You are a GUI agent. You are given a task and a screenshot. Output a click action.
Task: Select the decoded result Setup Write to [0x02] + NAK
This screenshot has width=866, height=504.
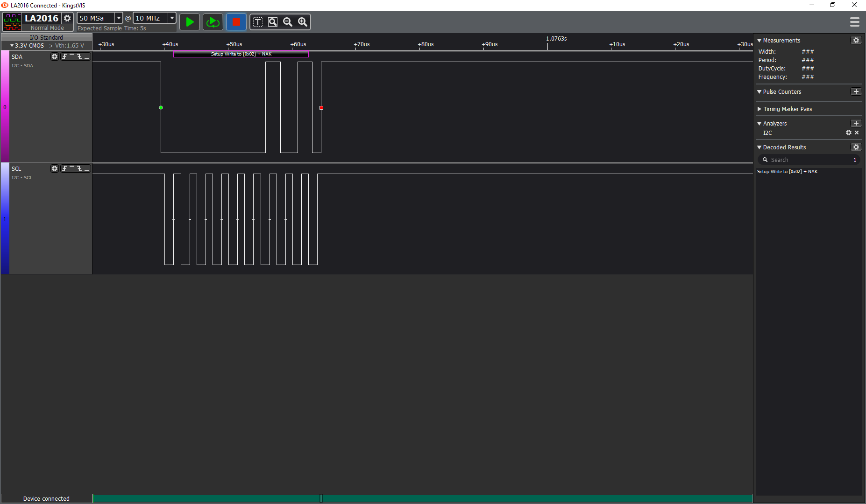(787, 172)
